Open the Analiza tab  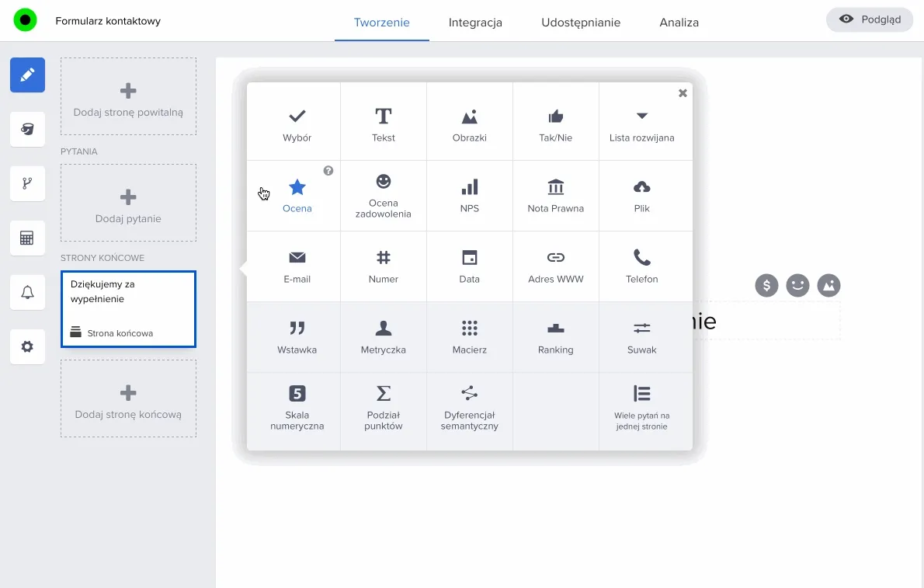pos(679,23)
